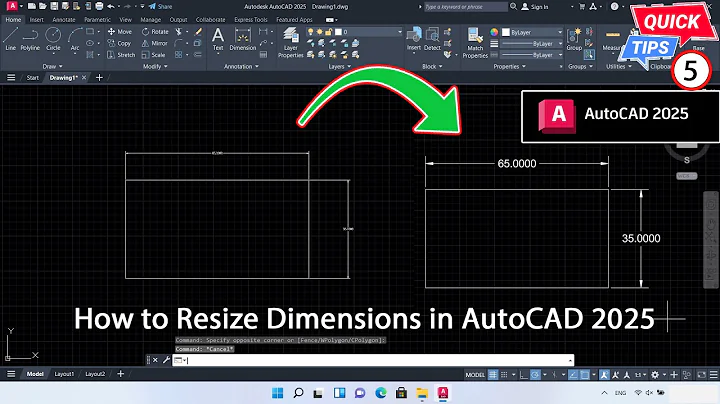The width and height of the screenshot is (720, 404).
Task: Click the Mirror tool
Action: (x=155, y=43)
